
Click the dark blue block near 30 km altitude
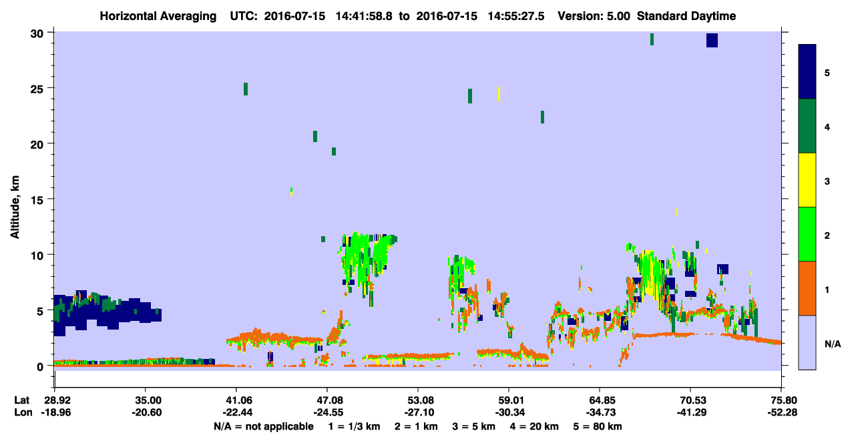pyautogui.click(x=712, y=40)
